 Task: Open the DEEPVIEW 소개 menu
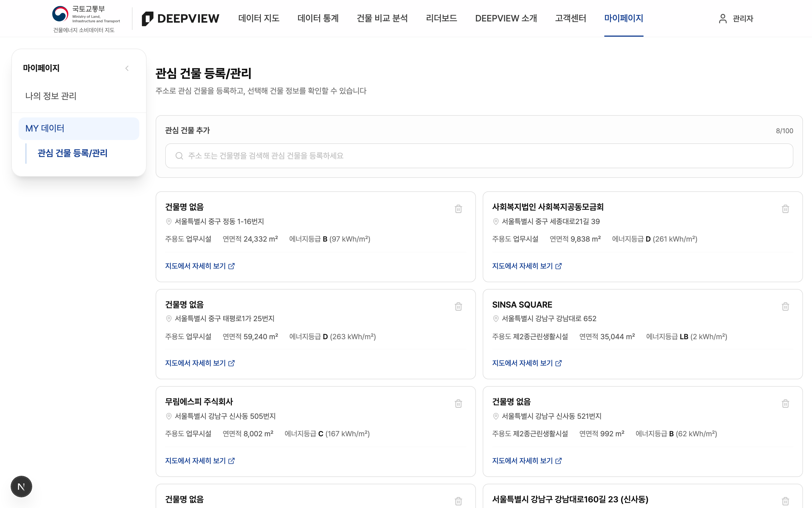point(506,18)
